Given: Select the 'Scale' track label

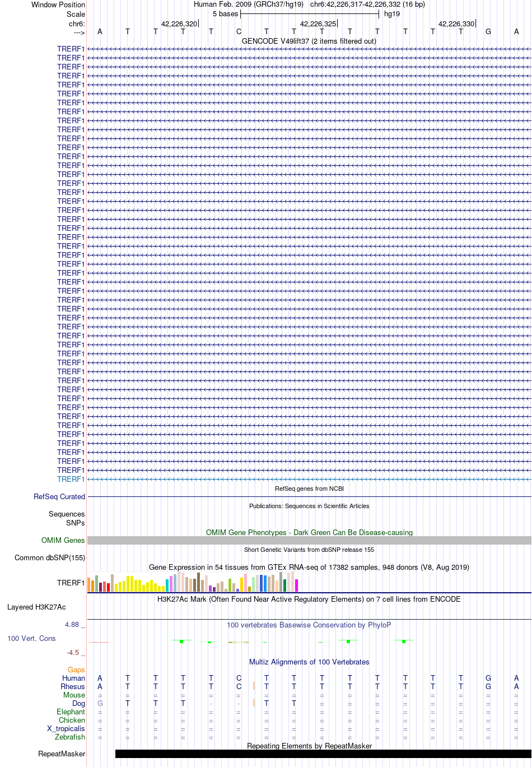Looking at the screenshot, I should coord(76,14).
